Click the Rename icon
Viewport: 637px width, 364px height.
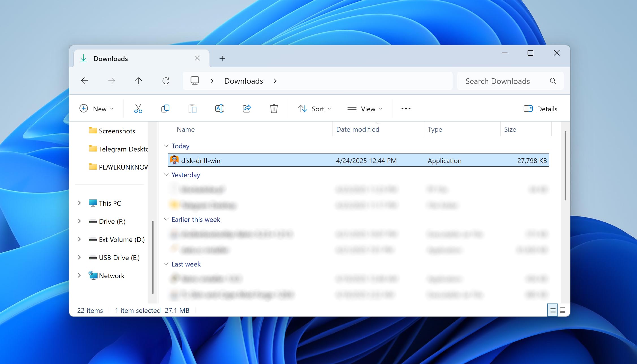coord(220,109)
